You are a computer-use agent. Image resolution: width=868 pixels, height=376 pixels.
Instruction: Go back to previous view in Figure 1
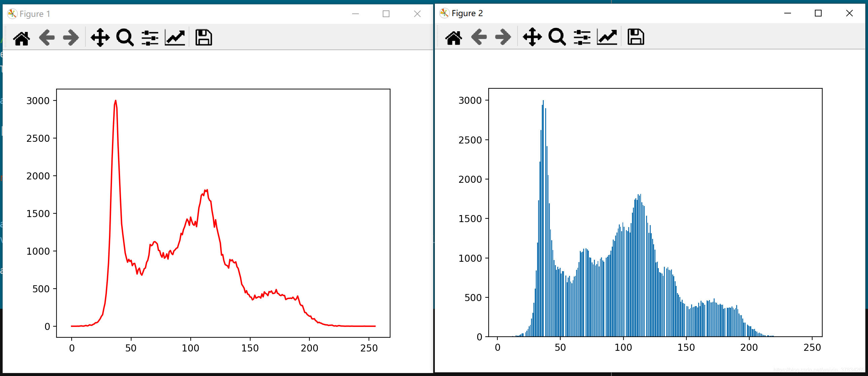tap(47, 37)
